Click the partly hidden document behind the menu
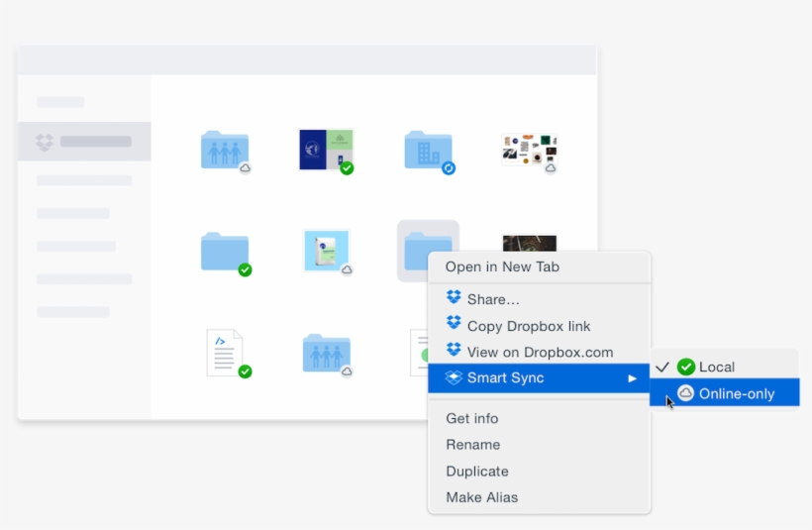This screenshot has height=530, width=812. 419,353
